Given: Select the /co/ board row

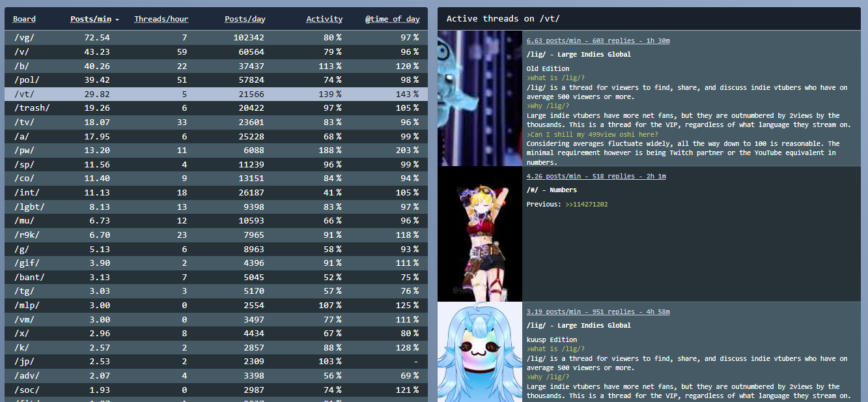Looking at the screenshot, I should (x=216, y=179).
